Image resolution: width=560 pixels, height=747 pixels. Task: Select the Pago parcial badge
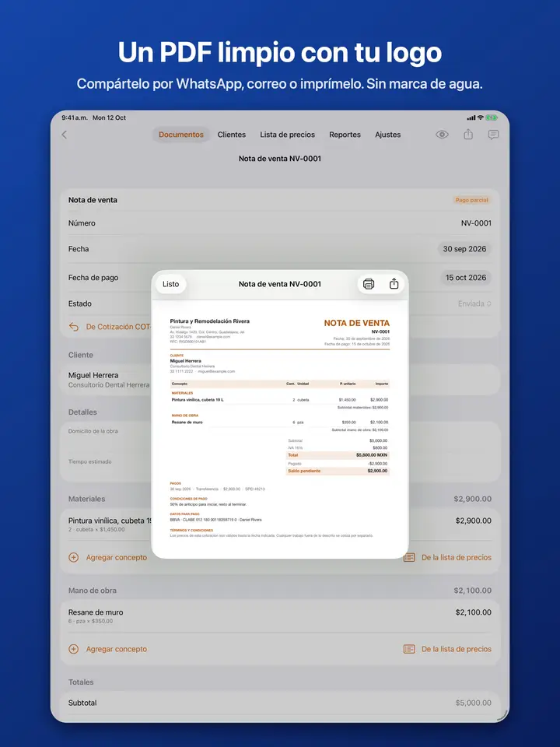[x=471, y=200]
